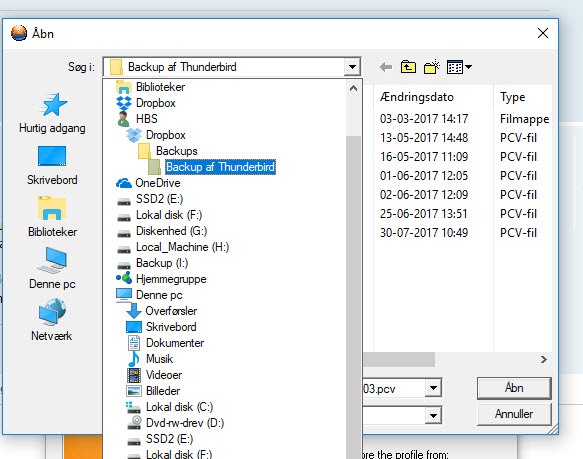Open Hurtig adgang in places bar
Viewport: 583px width, 459px height.
pyautogui.click(x=52, y=113)
